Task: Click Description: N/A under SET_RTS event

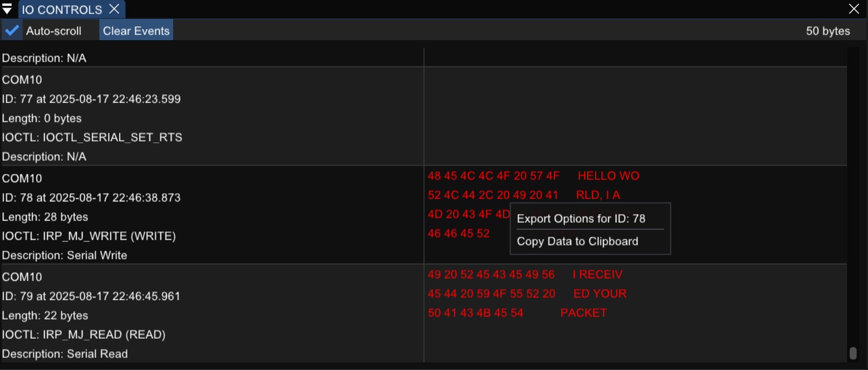Action: (x=44, y=156)
